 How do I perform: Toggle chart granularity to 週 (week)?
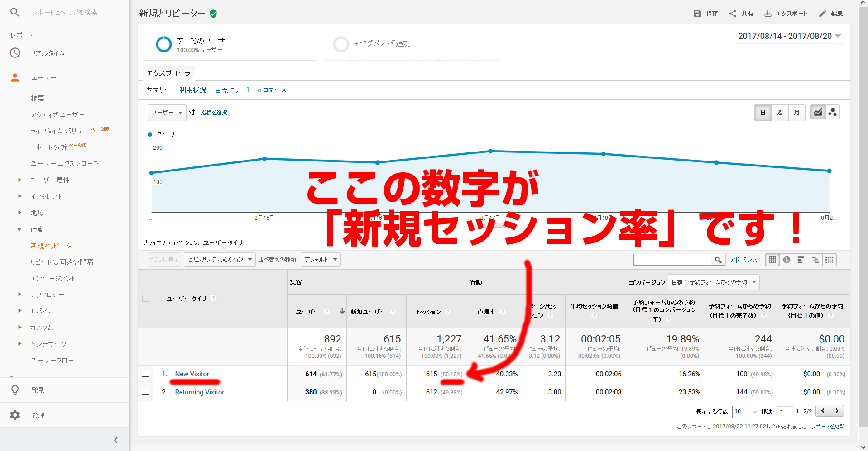click(780, 113)
